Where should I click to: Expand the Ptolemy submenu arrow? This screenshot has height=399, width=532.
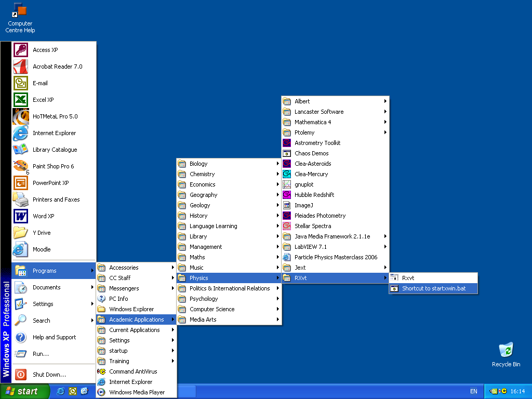385,132
